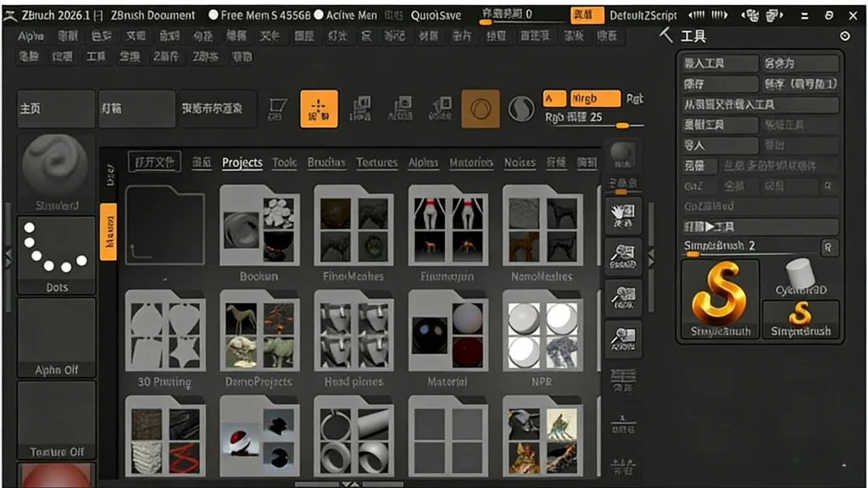This screenshot has height=488, width=868.
Task: Open the DemoProjects thumbnail in LightBox
Action: click(x=259, y=335)
